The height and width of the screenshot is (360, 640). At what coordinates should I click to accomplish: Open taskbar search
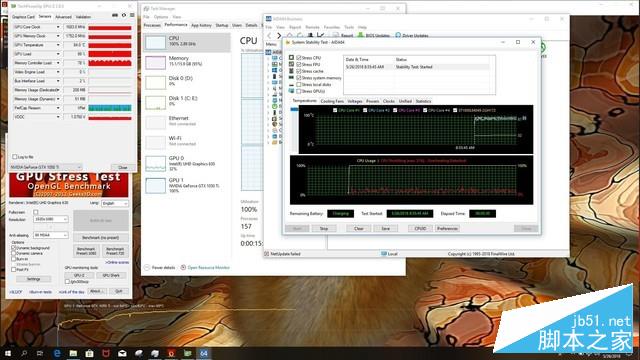point(24,353)
